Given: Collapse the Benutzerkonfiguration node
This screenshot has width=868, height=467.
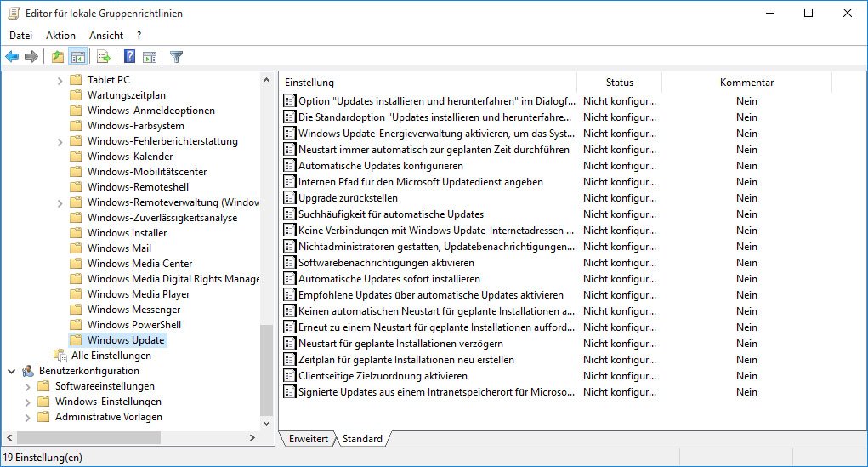Looking at the screenshot, I should pos(11,371).
